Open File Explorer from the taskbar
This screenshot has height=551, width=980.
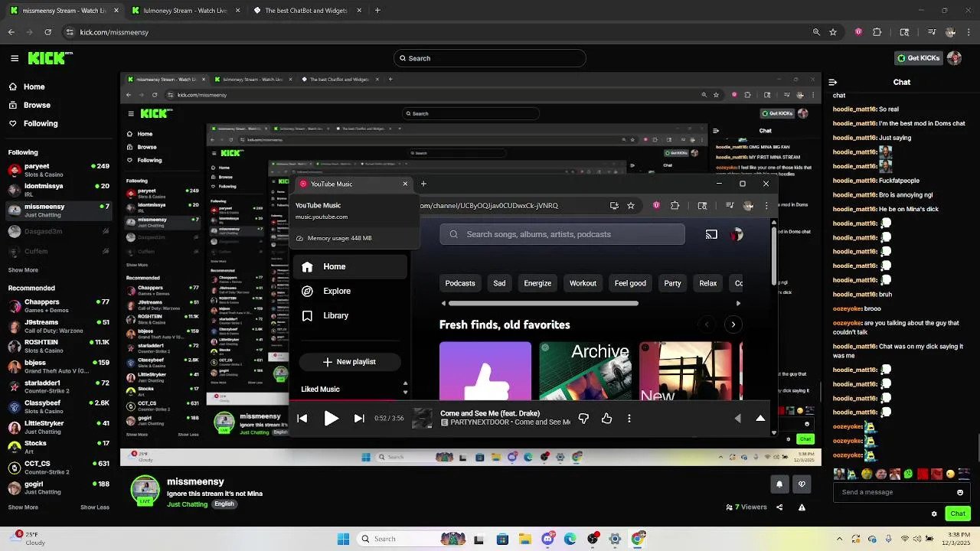[524, 539]
